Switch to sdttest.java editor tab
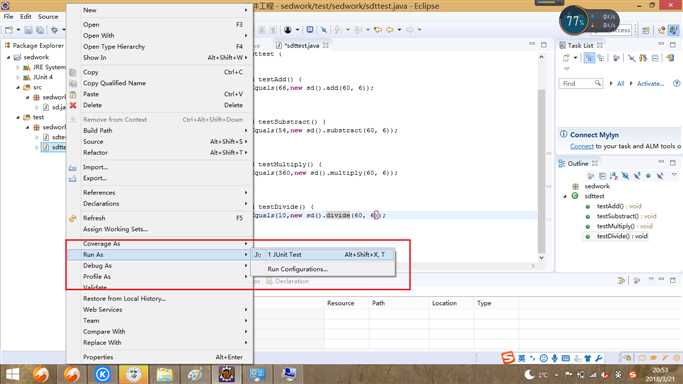 [301, 45]
